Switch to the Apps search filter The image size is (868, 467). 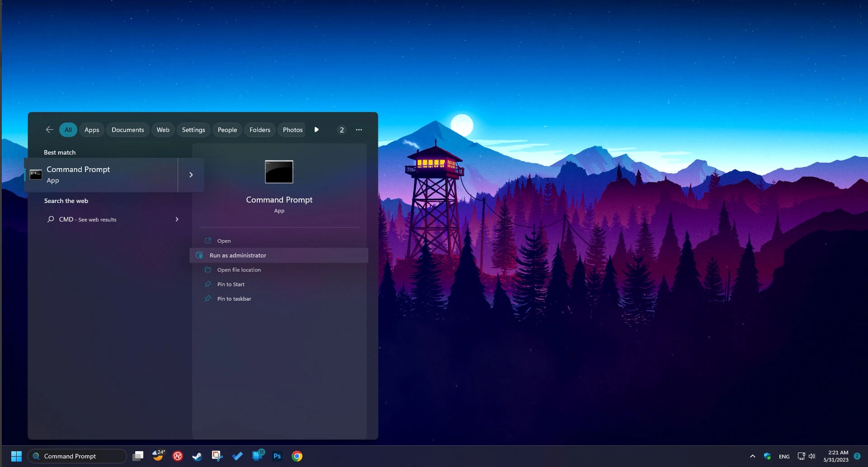(x=92, y=130)
